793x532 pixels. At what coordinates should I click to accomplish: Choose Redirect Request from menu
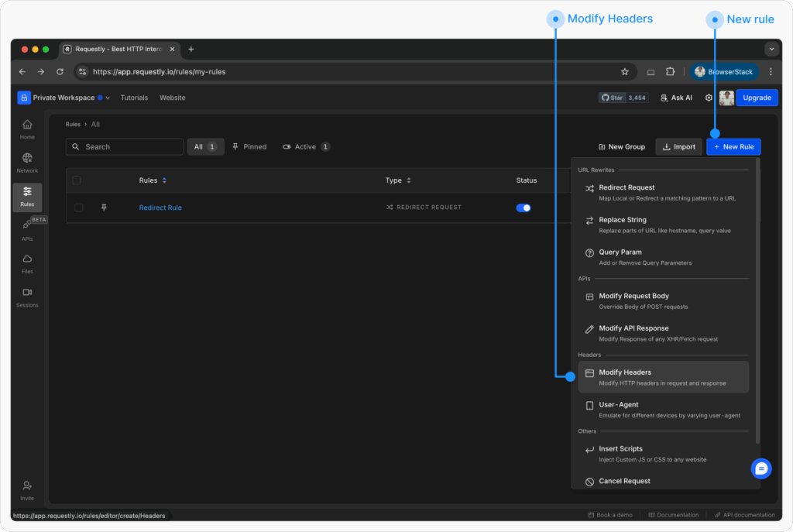[x=664, y=192]
